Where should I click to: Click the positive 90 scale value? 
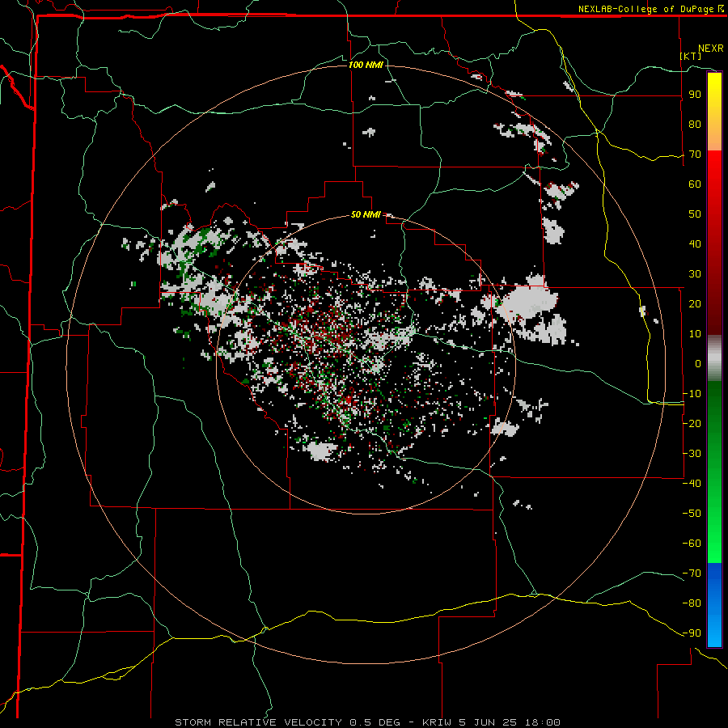695,95
